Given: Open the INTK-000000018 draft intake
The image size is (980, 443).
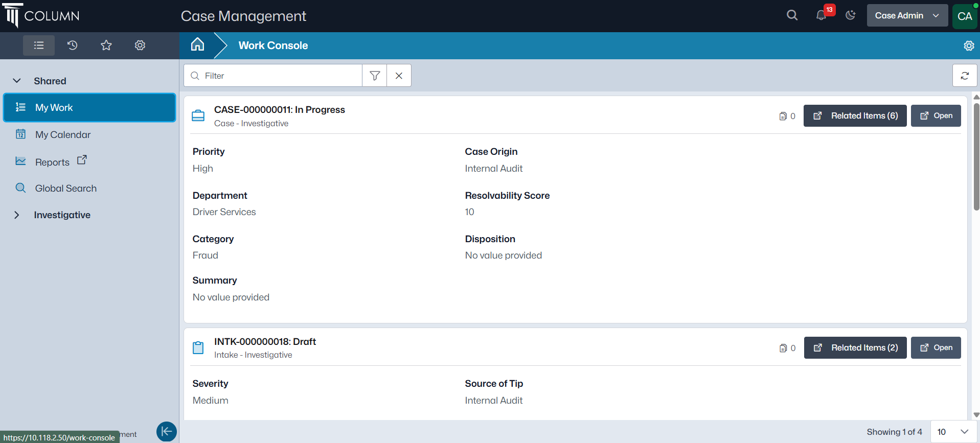Looking at the screenshot, I should click(x=936, y=348).
